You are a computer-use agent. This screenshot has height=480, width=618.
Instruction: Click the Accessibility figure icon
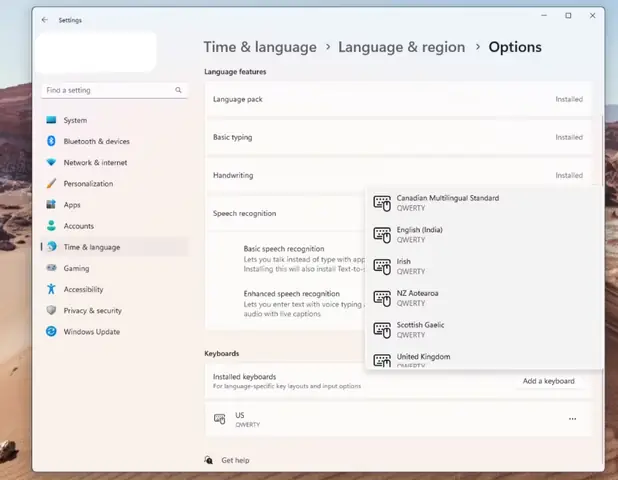(x=51, y=289)
